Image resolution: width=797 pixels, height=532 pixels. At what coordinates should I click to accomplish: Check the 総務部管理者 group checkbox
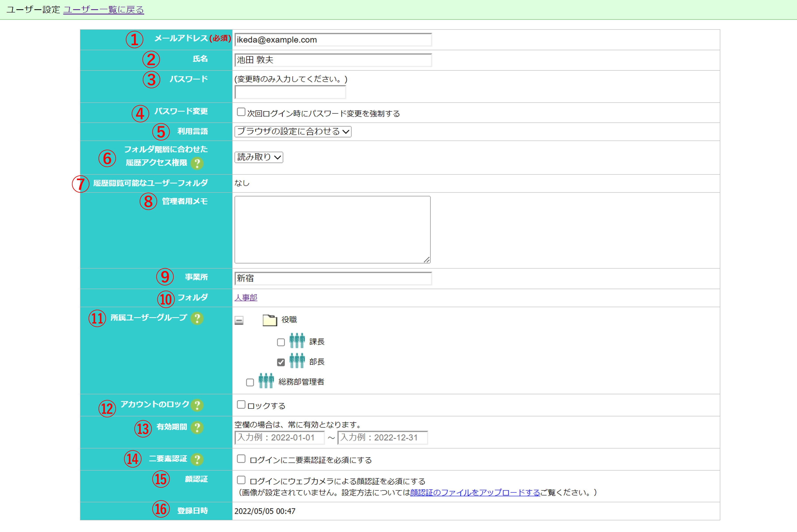pyautogui.click(x=250, y=382)
